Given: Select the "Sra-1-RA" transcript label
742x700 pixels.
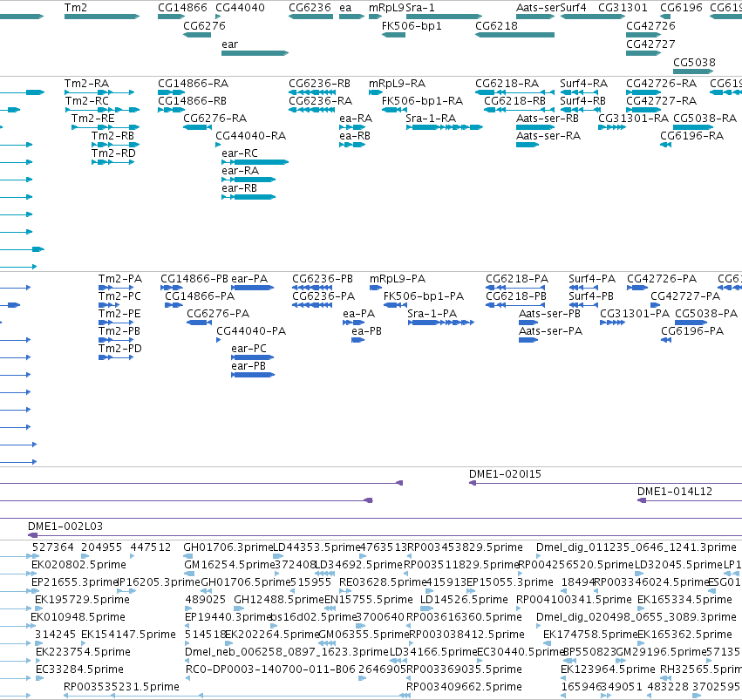Looking at the screenshot, I should point(431,119).
